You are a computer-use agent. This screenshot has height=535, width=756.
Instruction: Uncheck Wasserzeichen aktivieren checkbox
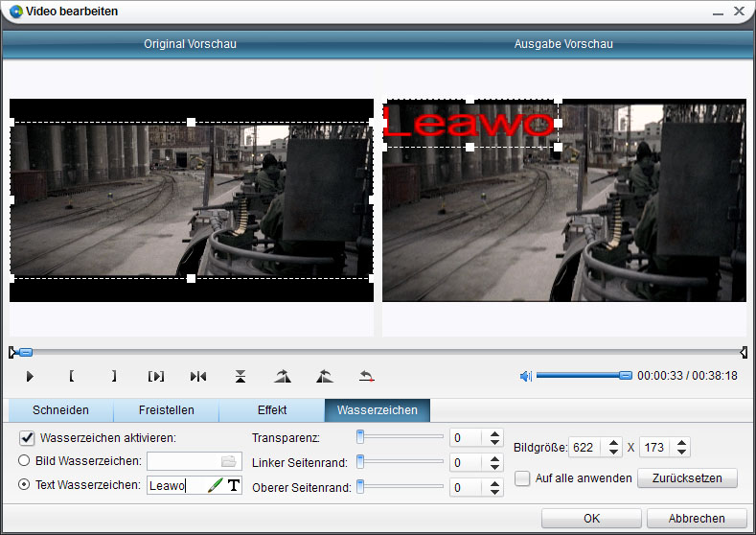(27, 438)
